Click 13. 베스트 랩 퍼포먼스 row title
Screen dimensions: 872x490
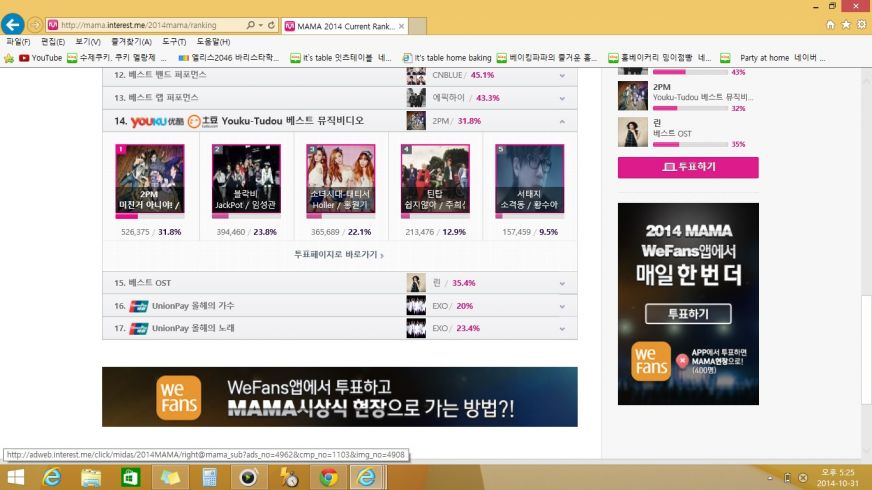tap(156, 98)
